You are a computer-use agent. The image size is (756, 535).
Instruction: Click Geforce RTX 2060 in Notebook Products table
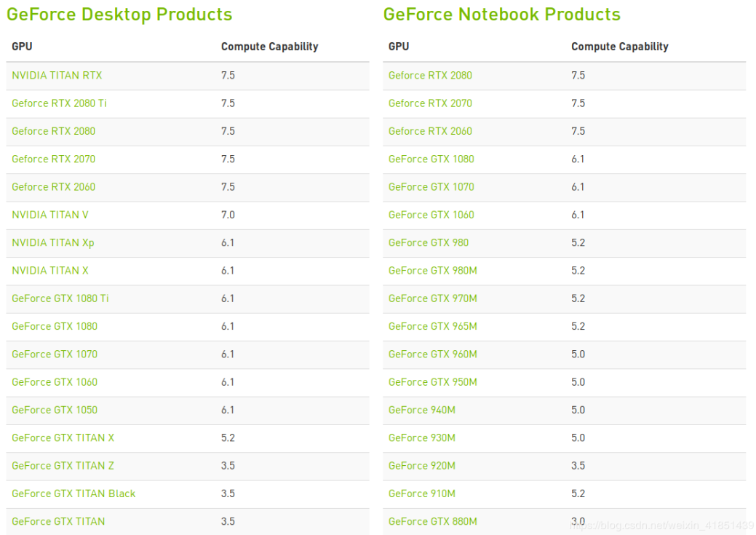coord(430,131)
